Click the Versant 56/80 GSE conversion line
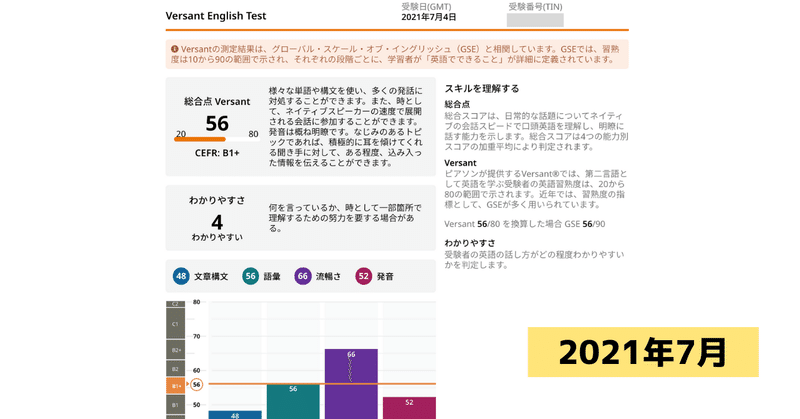The width and height of the screenshot is (800, 419). [524, 224]
